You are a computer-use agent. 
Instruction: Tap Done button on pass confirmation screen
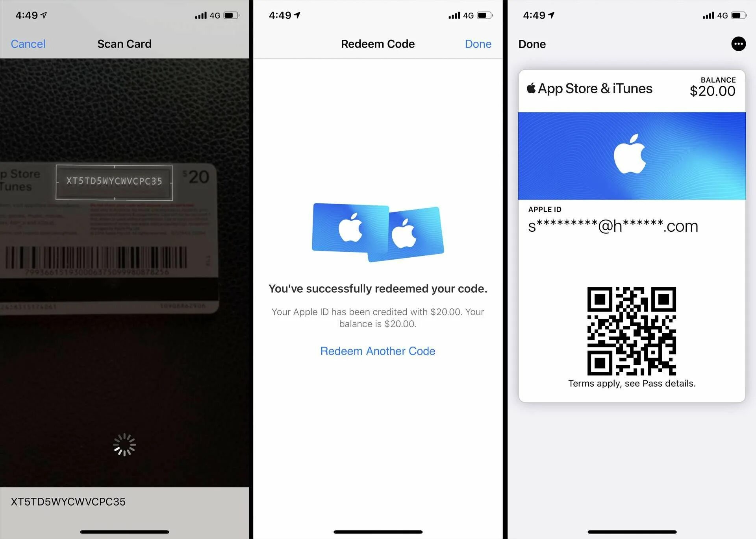[531, 44]
